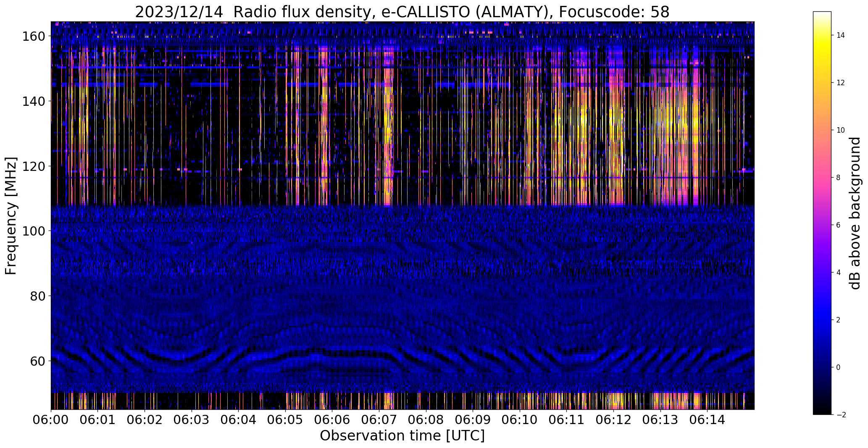
Task: Click the colorbar tick value 6
Action: click(839, 225)
